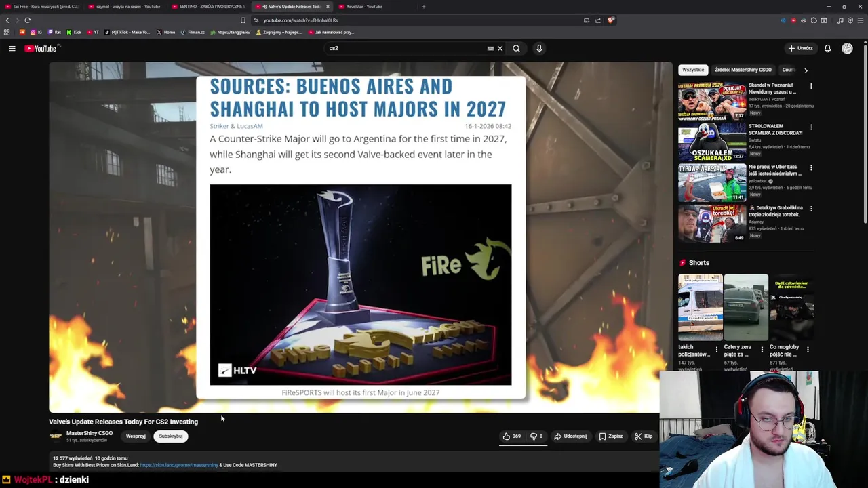Open the Kick bookmark
The width and height of the screenshot is (868, 488).
[x=74, y=32]
